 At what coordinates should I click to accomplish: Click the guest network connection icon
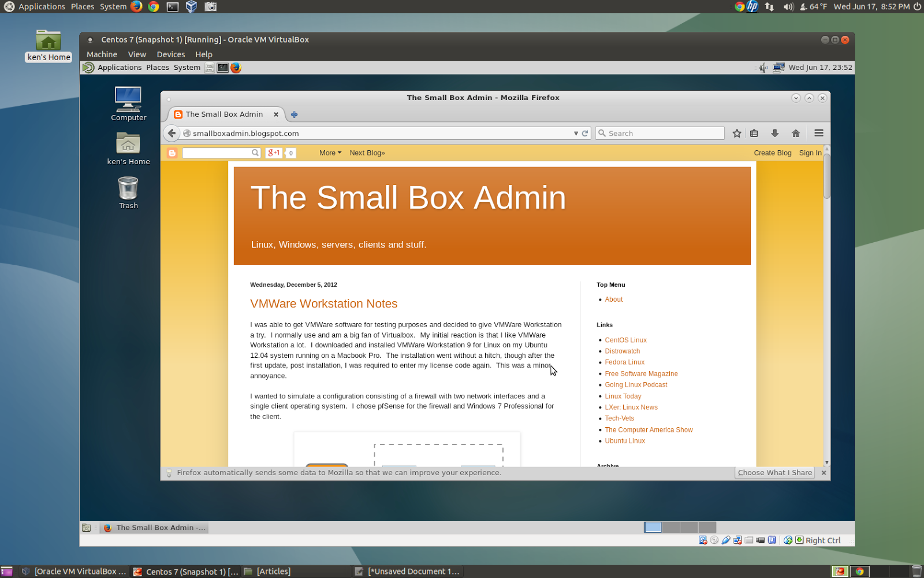[x=778, y=68]
